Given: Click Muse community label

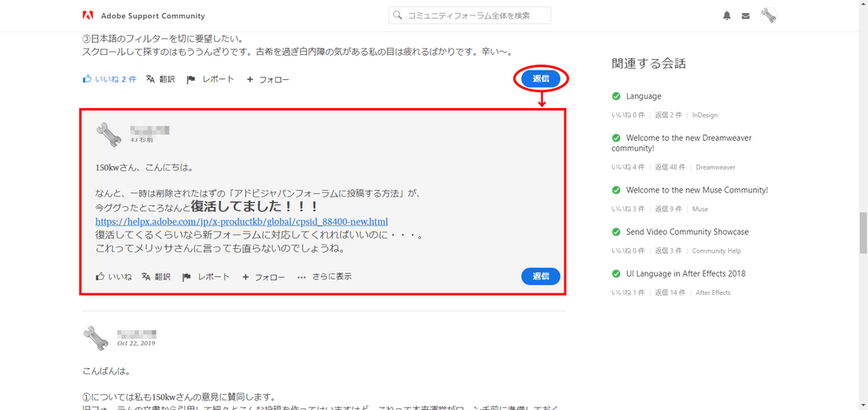Looking at the screenshot, I should point(700,209).
